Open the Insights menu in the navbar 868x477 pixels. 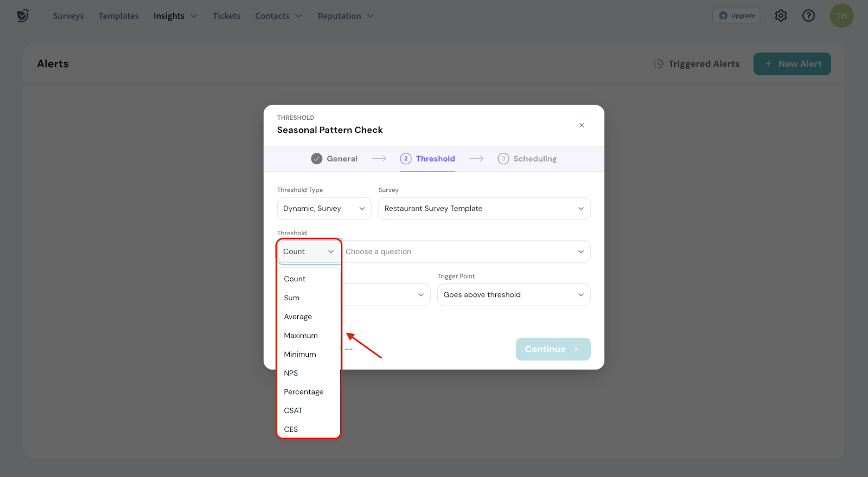pos(175,16)
